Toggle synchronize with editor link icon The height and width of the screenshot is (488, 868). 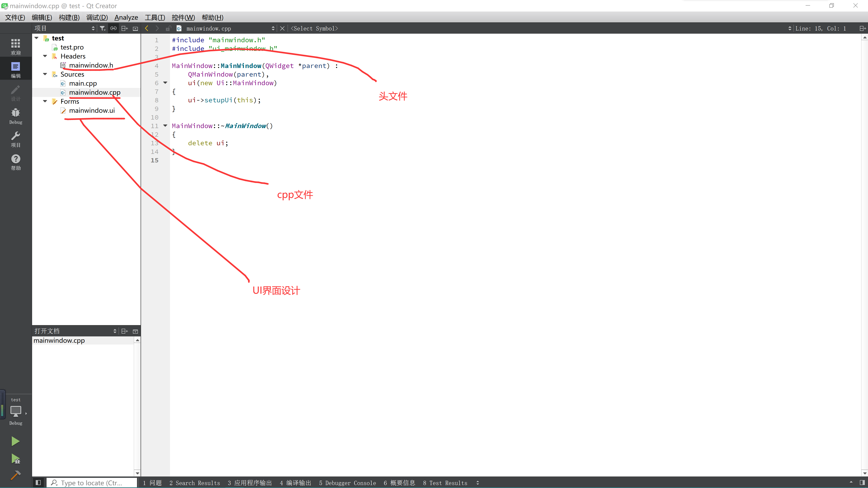[113, 28]
